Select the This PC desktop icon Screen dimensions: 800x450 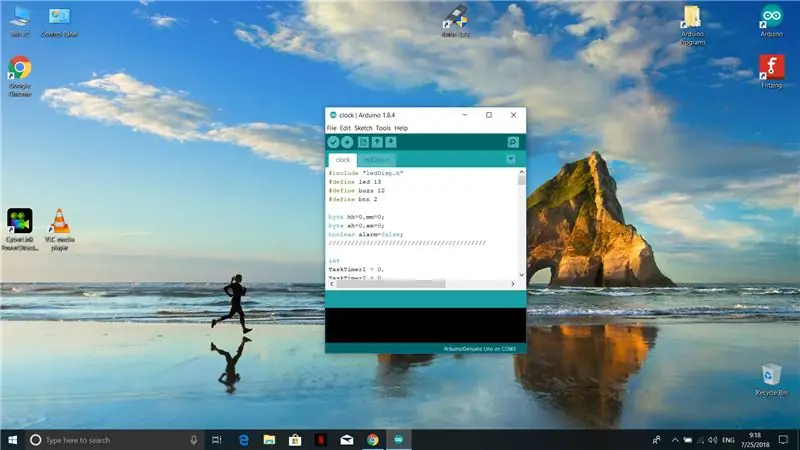click(20, 21)
